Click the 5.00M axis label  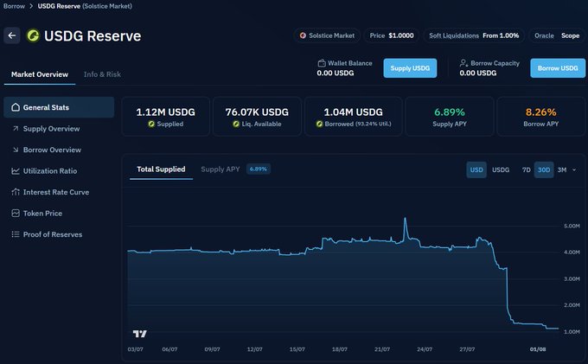[572, 226]
